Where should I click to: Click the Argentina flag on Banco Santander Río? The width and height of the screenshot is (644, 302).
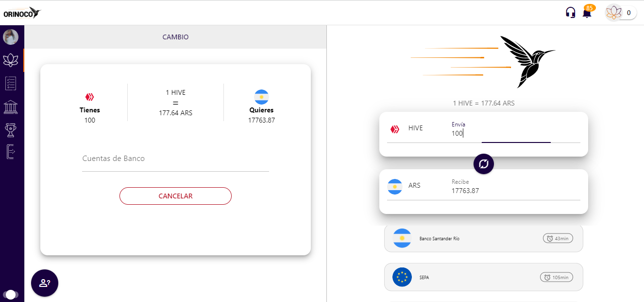tap(402, 238)
